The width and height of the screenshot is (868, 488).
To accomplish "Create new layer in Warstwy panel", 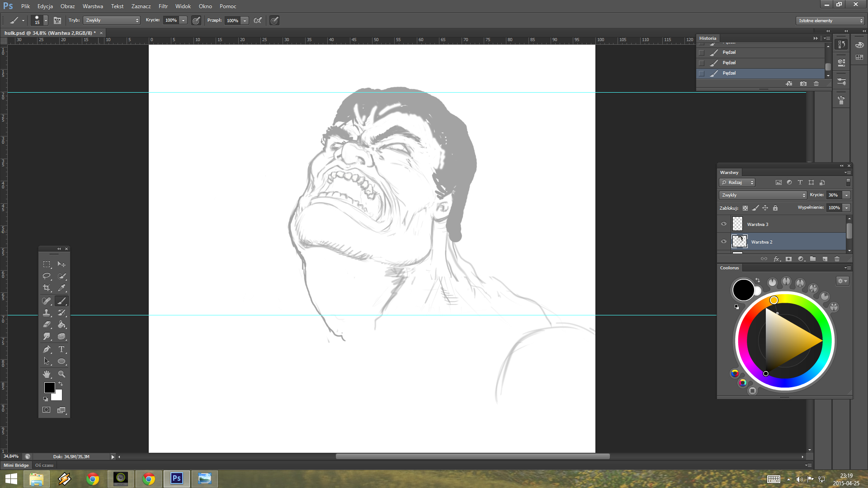I will click(x=825, y=259).
